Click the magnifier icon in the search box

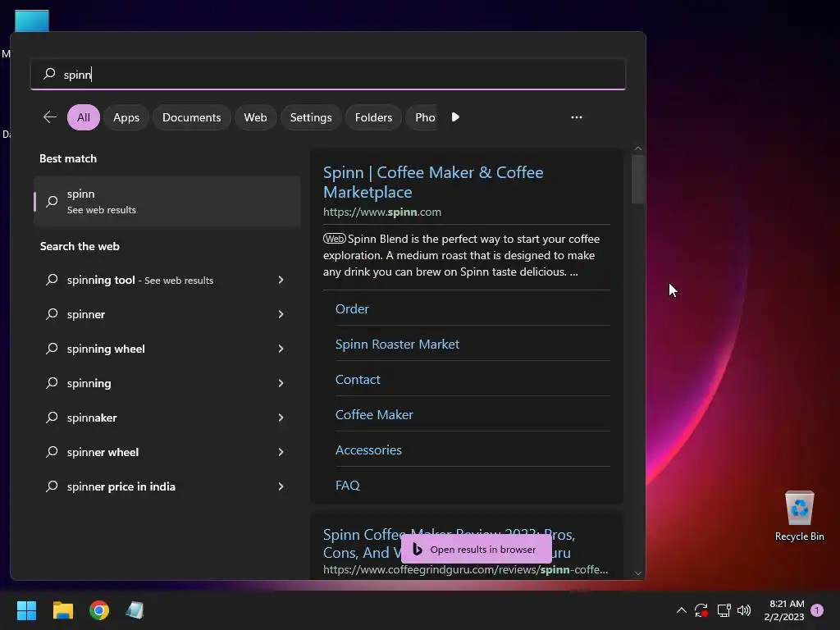tap(49, 73)
